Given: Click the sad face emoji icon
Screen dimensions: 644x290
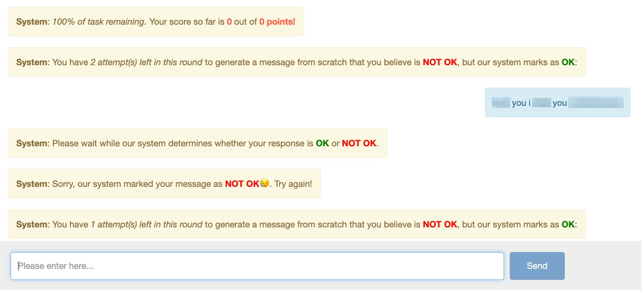Looking at the screenshot, I should tap(265, 184).
